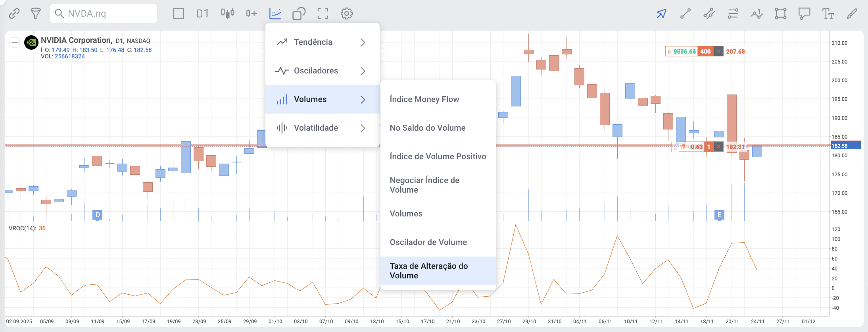Screen dimensions: 868x332
Task: Click the NVDA.nq symbol search field
Action: point(104,14)
